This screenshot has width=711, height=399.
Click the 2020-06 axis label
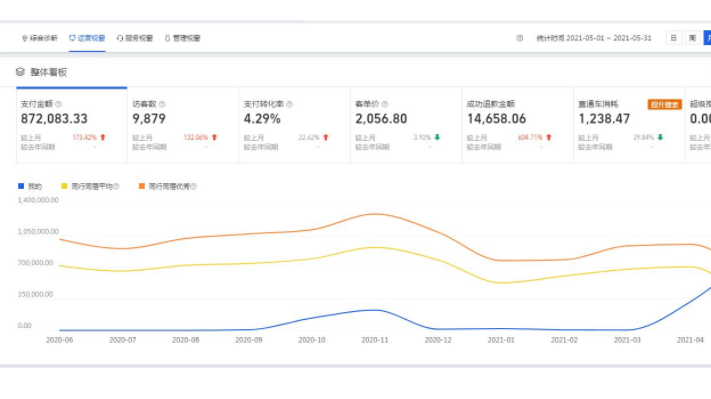[x=59, y=340]
